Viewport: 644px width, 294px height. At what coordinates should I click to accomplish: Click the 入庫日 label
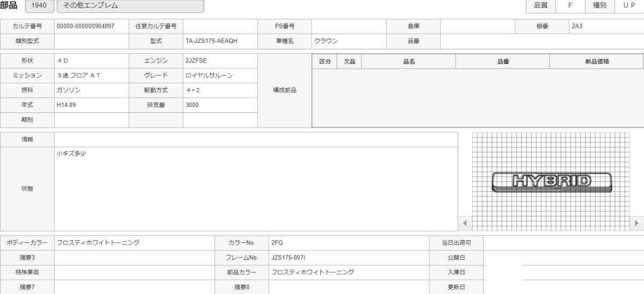pos(456,272)
